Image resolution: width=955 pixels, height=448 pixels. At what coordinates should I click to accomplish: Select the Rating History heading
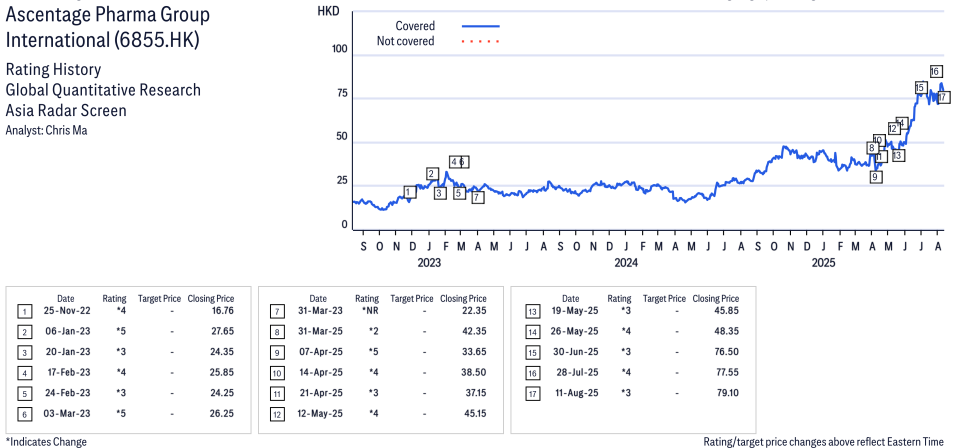pos(54,69)
